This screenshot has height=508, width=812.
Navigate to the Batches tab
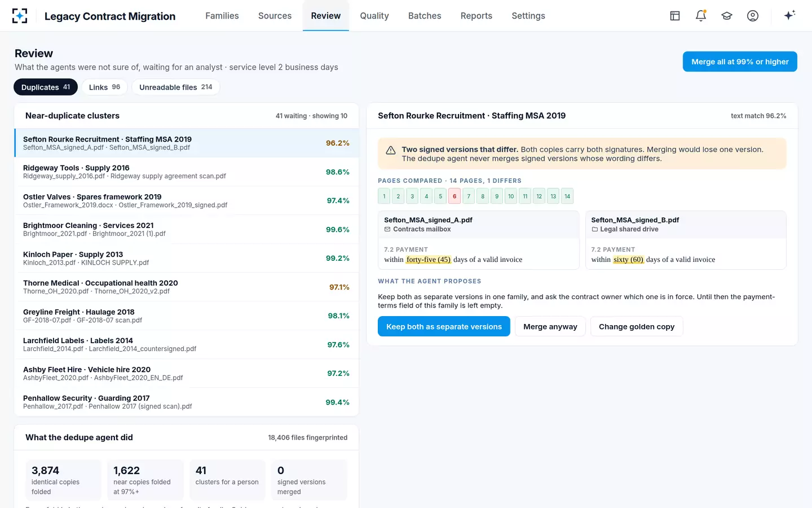[425, 16]
